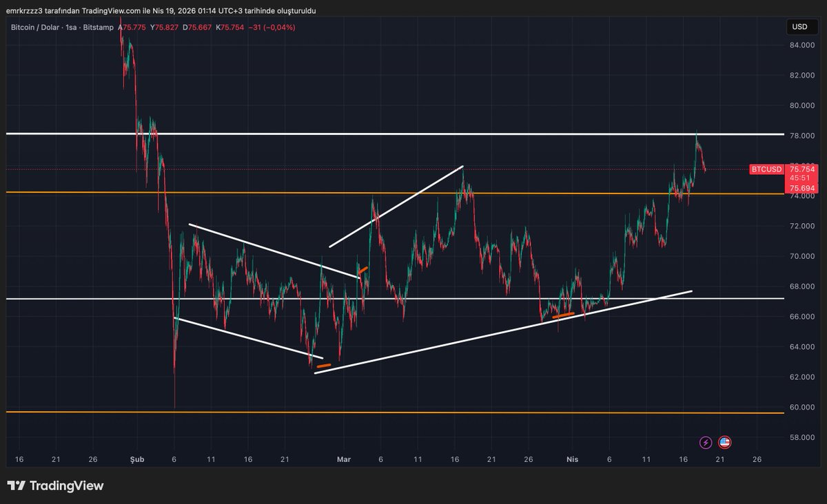Click the 75.754 current price label on the axis
Screen dimensions: 827x504
point(802,169)
